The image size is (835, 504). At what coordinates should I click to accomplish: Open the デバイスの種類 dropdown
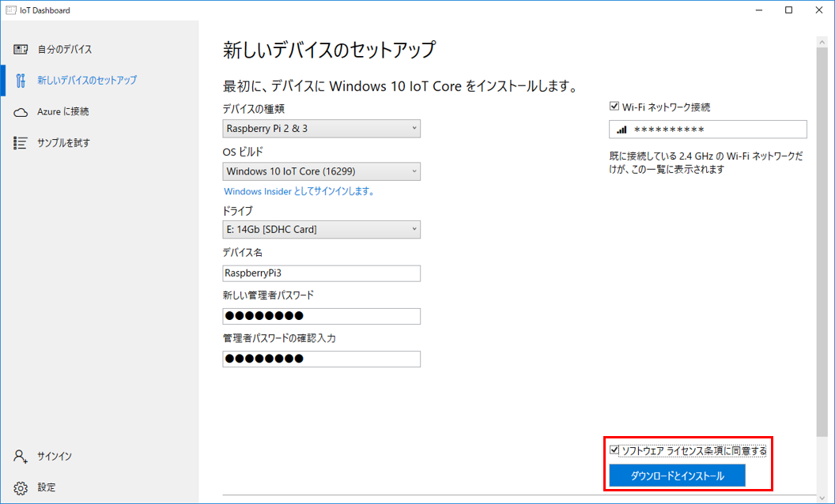point(321,129)
